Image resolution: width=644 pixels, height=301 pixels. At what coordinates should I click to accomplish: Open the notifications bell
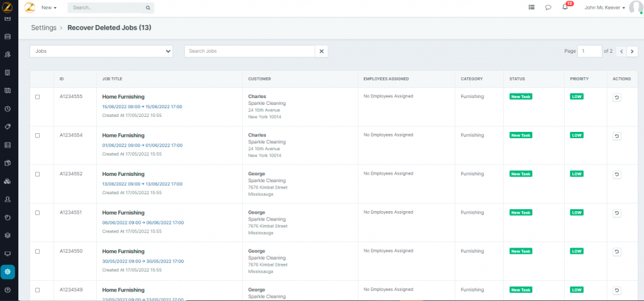(565, 8)
